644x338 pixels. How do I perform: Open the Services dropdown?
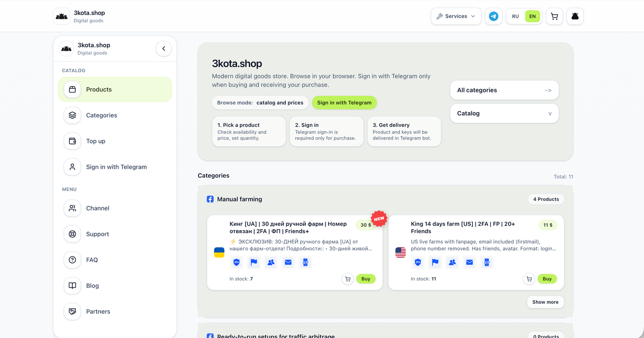456,16
